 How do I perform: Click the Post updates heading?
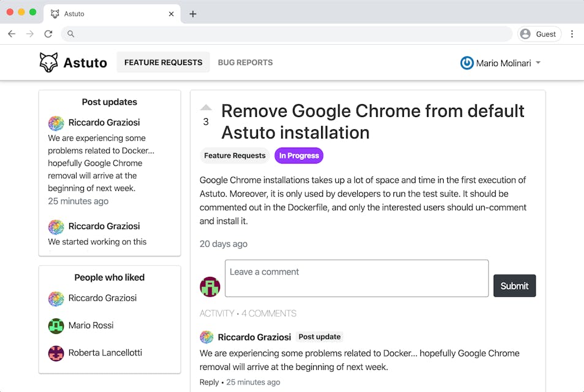pyautogui.click(x=110, y=102)
